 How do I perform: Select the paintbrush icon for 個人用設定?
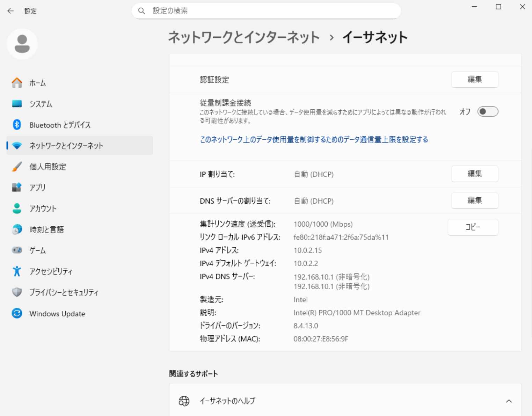click(x=17, y=167)
